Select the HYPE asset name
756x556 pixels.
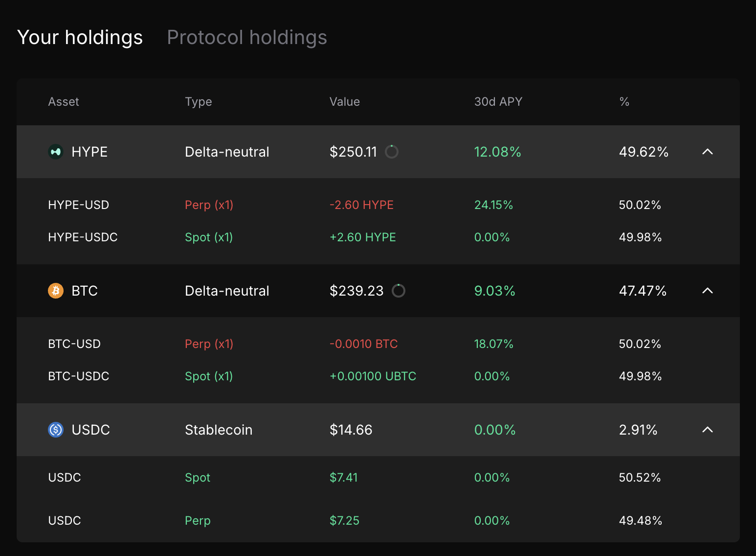pos(89,152)
